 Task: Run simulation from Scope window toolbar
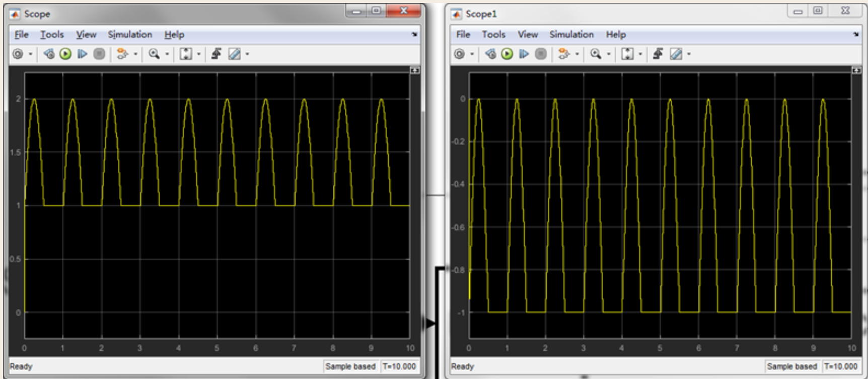(65, 54)
